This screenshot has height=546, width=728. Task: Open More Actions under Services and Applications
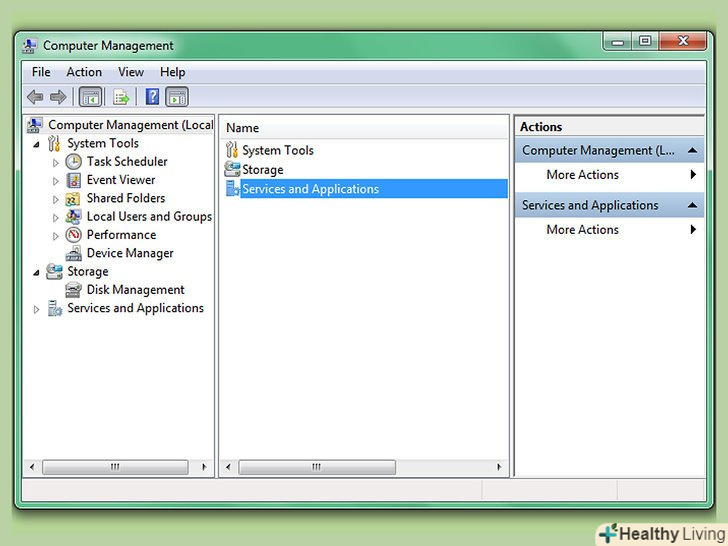tap(610, 230)
